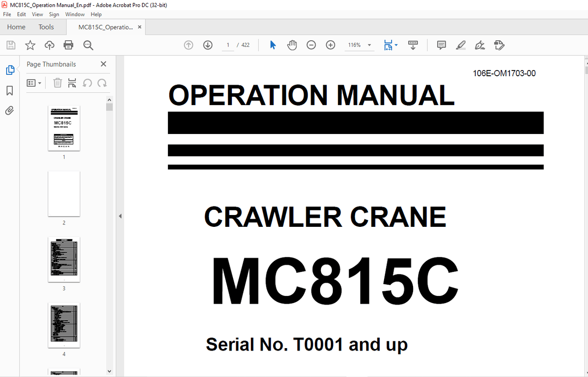588x377 pixels.
Task: Open the Sign menu
Action: pyautogui.click(x=54, y=14)
